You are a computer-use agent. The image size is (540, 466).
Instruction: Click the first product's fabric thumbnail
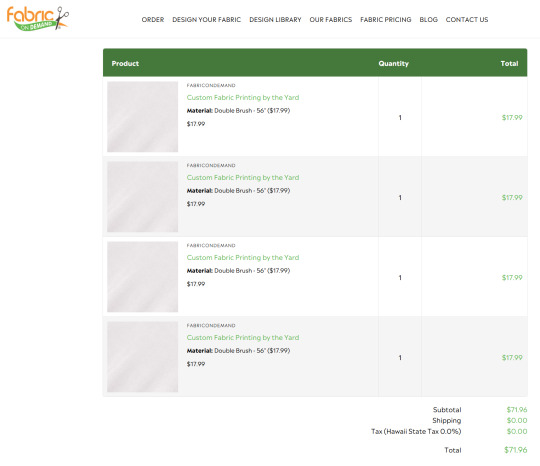click(143, 117)
